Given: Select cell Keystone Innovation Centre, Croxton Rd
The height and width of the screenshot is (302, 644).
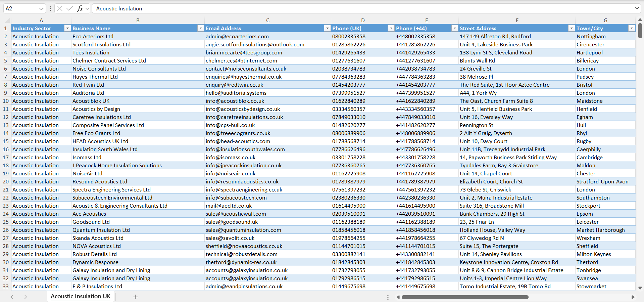Looking at the screenshot, I should (517, 262).
